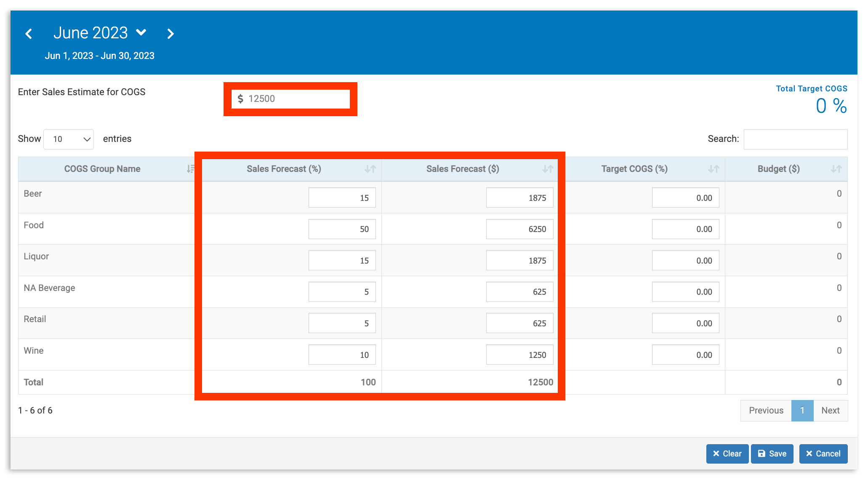The width and height of the screenshot is (868, 480).
Task: Click the sales estimate dollar field
Action: (290, 99)
